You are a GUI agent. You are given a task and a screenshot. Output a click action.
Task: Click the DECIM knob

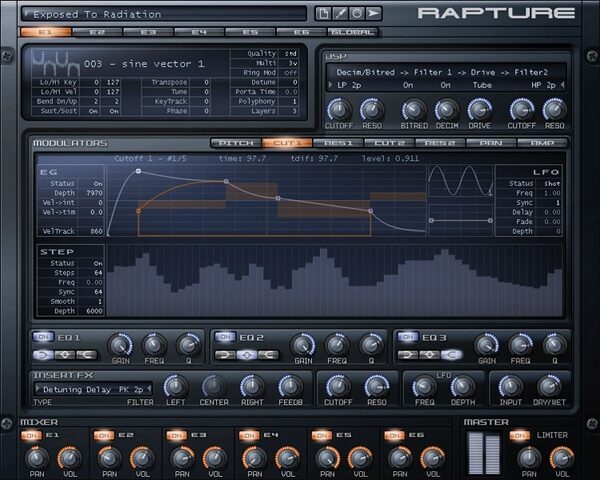[447, 110]
